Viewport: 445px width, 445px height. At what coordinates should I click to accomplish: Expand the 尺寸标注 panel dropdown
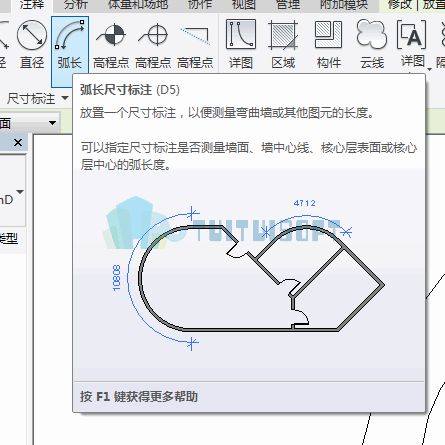(x=65, y=98)
